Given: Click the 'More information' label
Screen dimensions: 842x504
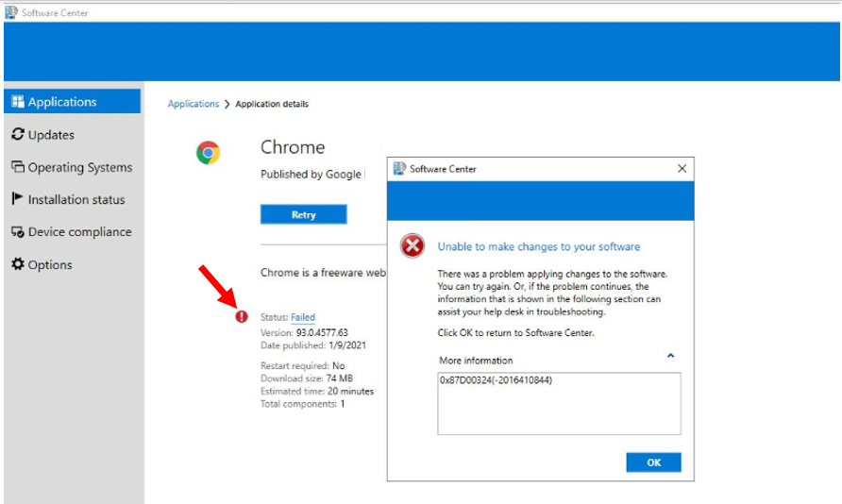Looking at the screenshot, I should tap(476, 361).
